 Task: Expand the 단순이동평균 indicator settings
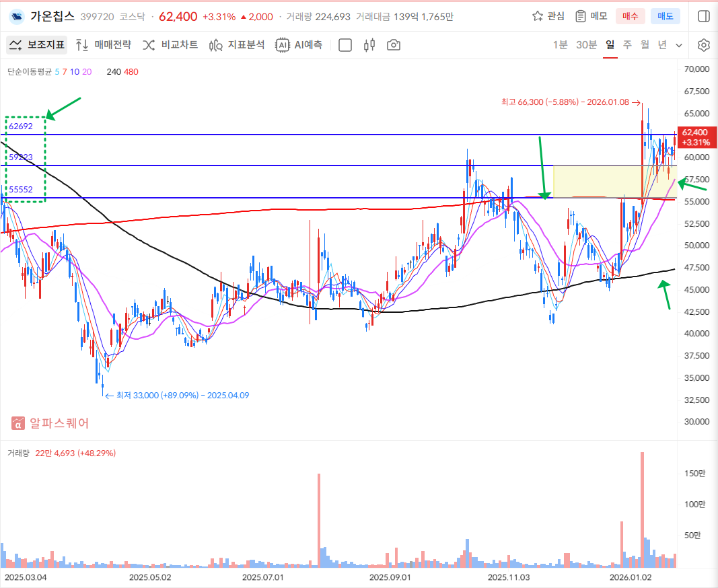(x=30, y=71)
